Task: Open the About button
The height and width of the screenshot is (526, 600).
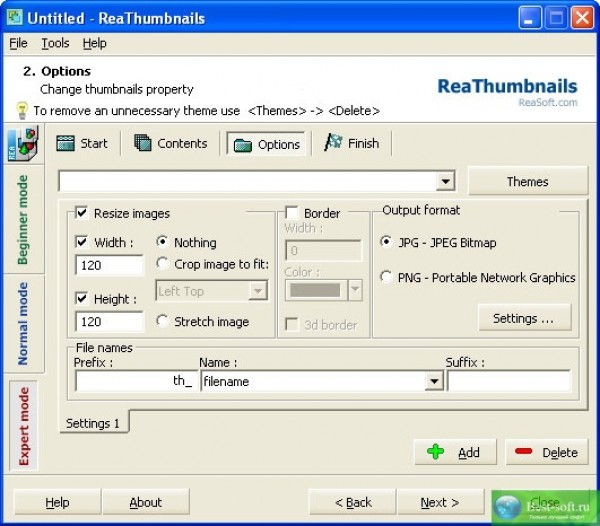Action: (x=146, y=502)
